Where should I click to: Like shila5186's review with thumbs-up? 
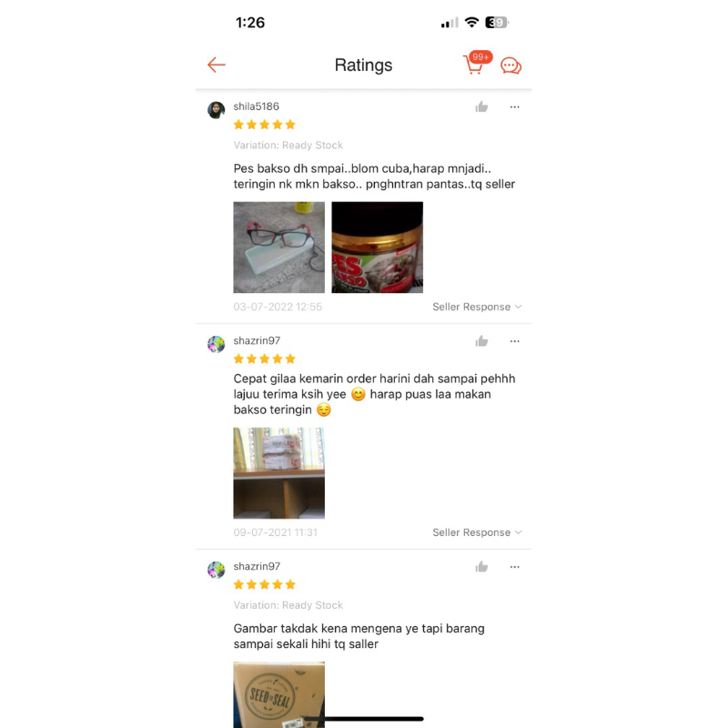point(481,107)
